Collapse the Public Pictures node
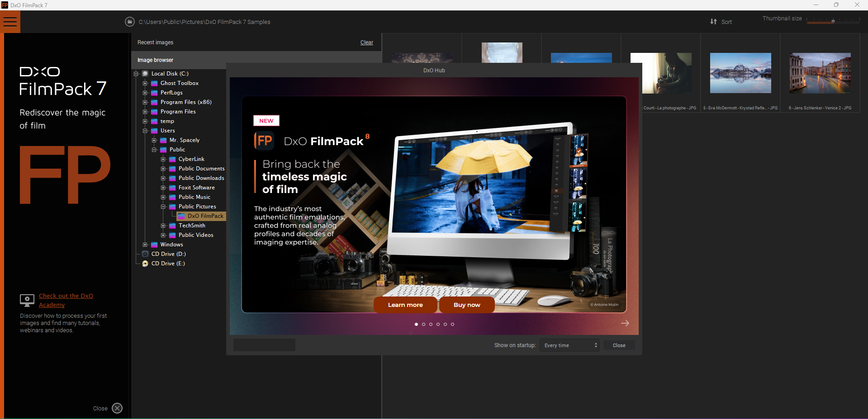This screenshot has width=868, height=419. click(163, 207)
